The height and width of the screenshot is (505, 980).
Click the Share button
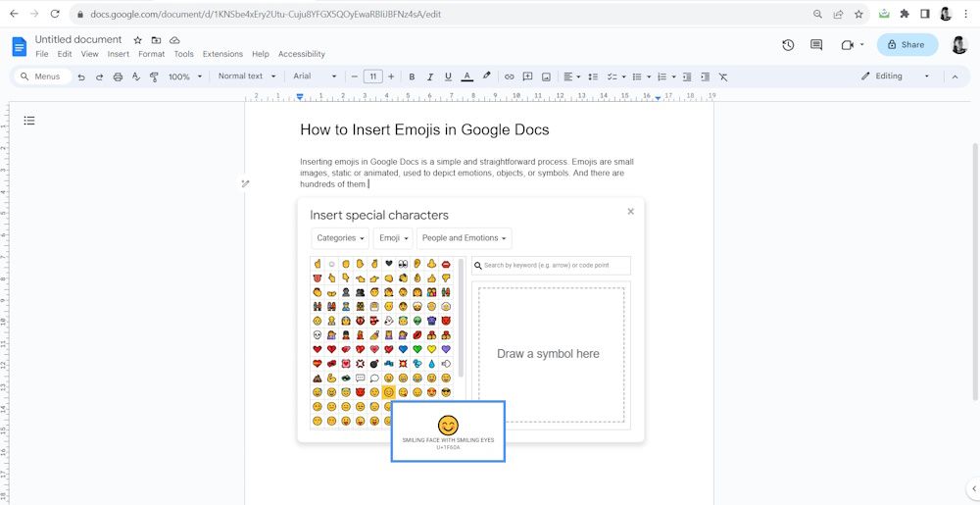906,45
